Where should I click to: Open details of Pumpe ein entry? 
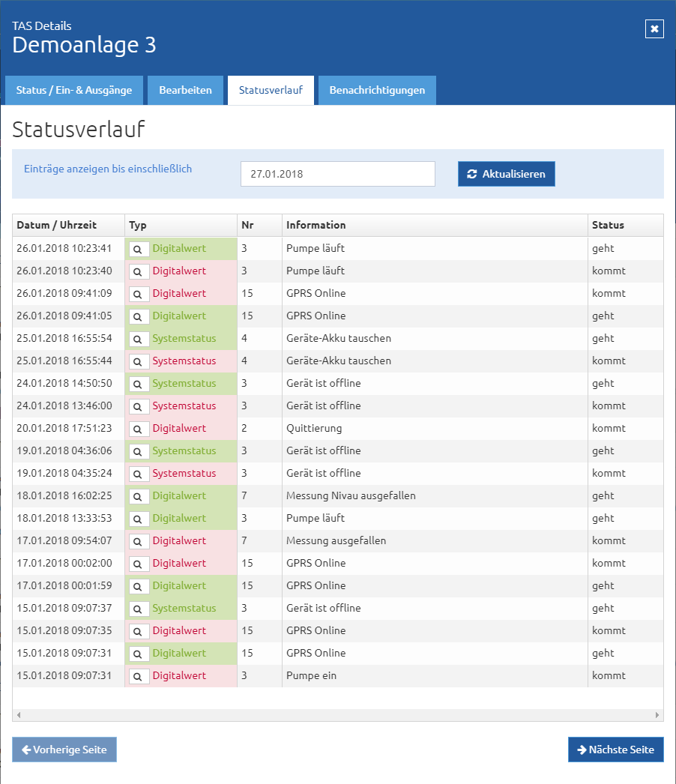tap(139, 677)
